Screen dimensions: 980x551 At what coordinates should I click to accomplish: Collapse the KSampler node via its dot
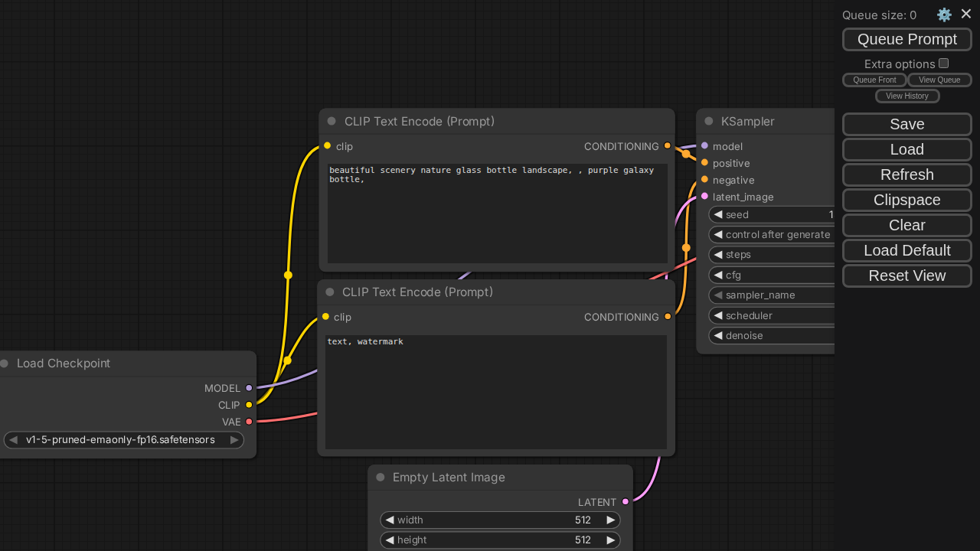[709, 121]
